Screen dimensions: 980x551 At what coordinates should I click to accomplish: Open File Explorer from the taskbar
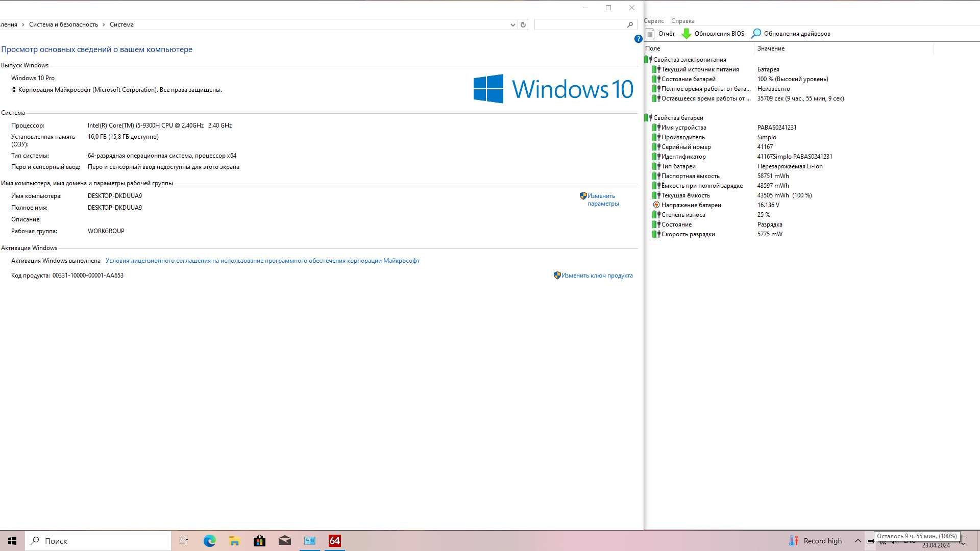234,541
